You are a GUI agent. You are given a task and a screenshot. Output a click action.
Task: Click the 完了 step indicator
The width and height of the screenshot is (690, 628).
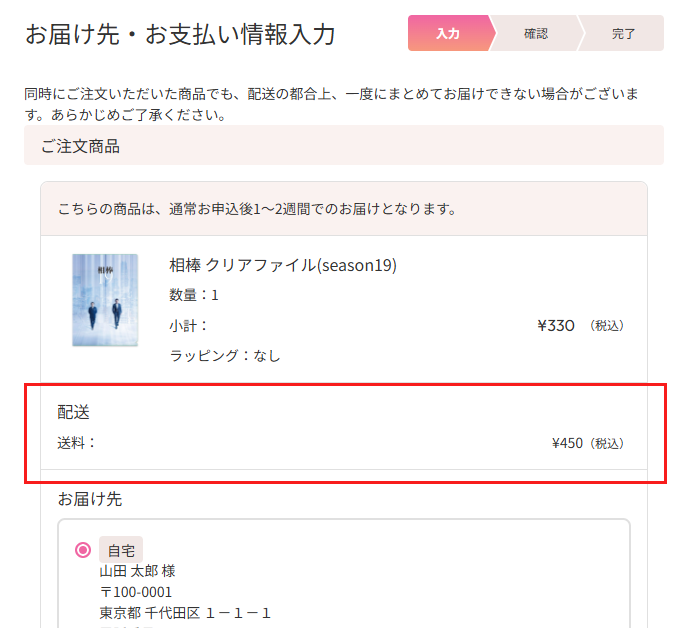coord(623,33)
